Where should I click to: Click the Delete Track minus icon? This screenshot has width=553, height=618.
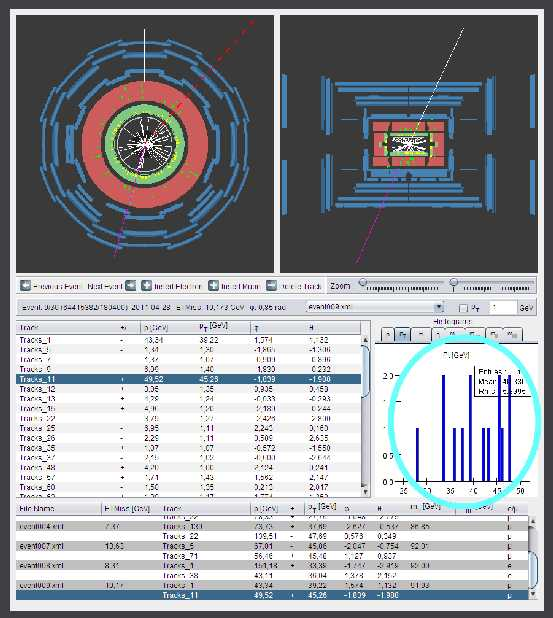click(x=271, y=286)
